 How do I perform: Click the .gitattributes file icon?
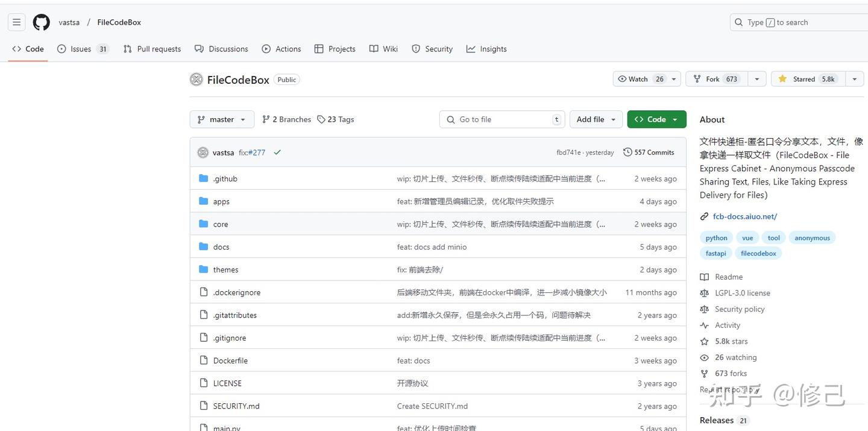tap(203, 315)
